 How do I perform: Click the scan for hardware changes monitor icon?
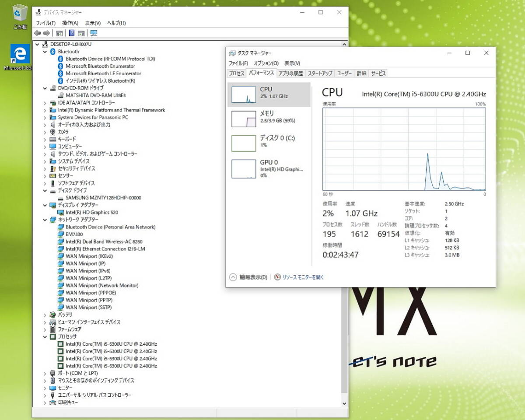coord(94,33)
